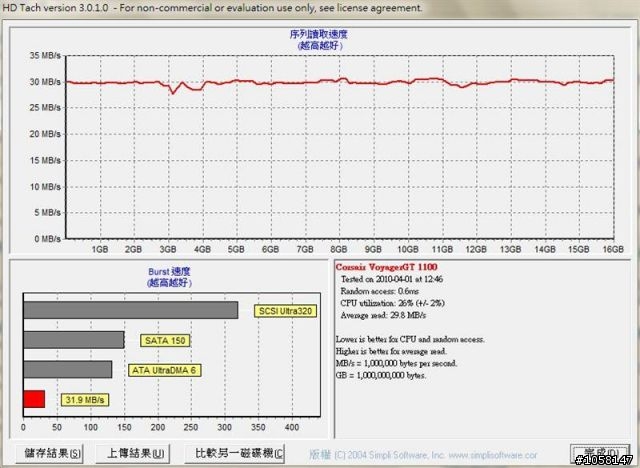Click the gray ATA UltraDMA 6 bar
Viewport: 640px width, 468px height.
point(67,369)
